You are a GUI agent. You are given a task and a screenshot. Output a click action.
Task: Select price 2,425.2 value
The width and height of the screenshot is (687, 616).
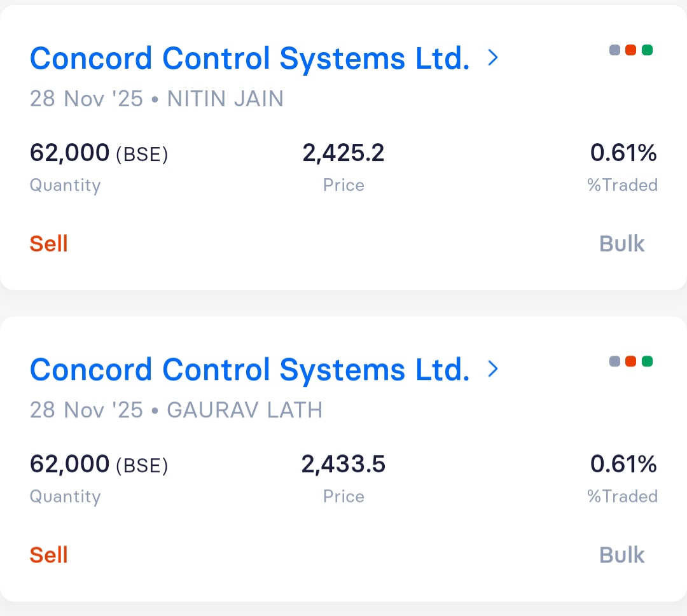(343, 153)
